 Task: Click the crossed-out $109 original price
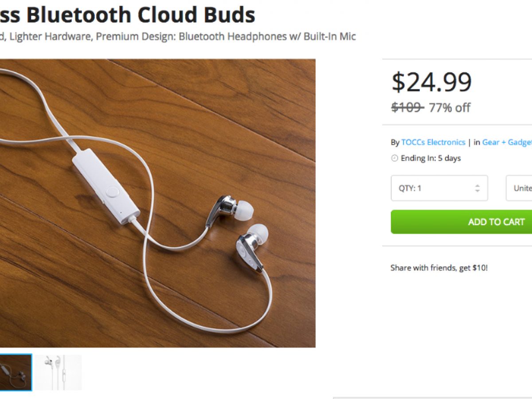point(407,108)
